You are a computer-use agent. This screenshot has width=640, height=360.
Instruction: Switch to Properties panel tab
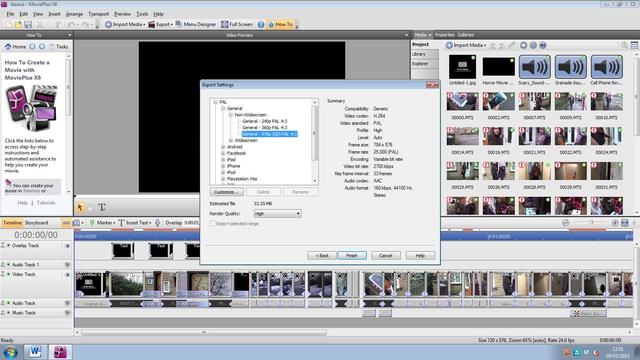[444, 35]
